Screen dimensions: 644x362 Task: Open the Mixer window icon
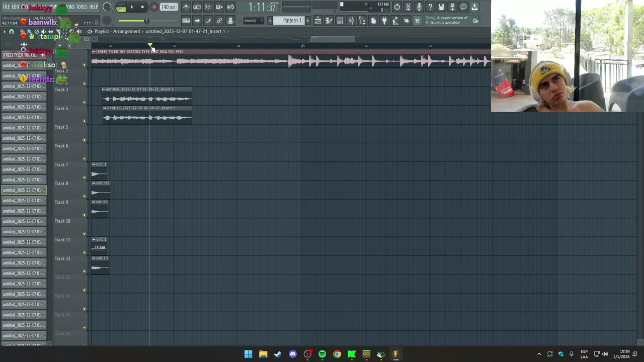[351, 21]
